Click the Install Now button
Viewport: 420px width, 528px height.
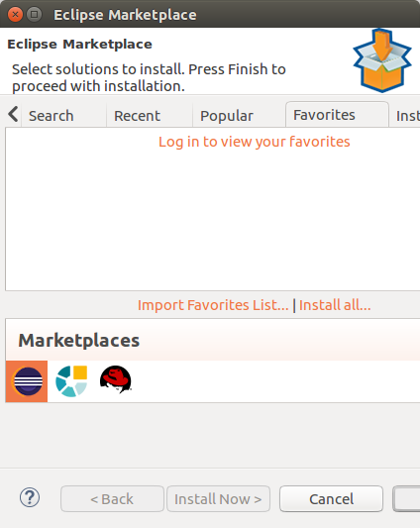tap(218, 498)
